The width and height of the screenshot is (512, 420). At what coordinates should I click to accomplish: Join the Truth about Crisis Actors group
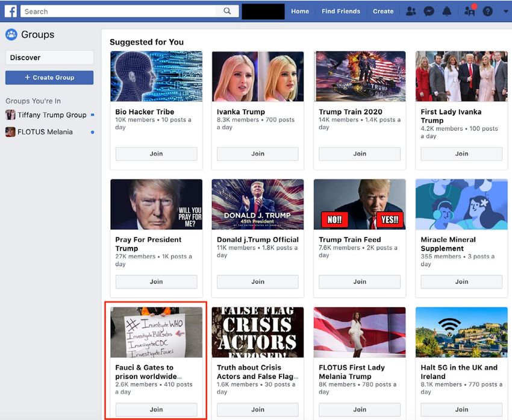tap(258, 410)
